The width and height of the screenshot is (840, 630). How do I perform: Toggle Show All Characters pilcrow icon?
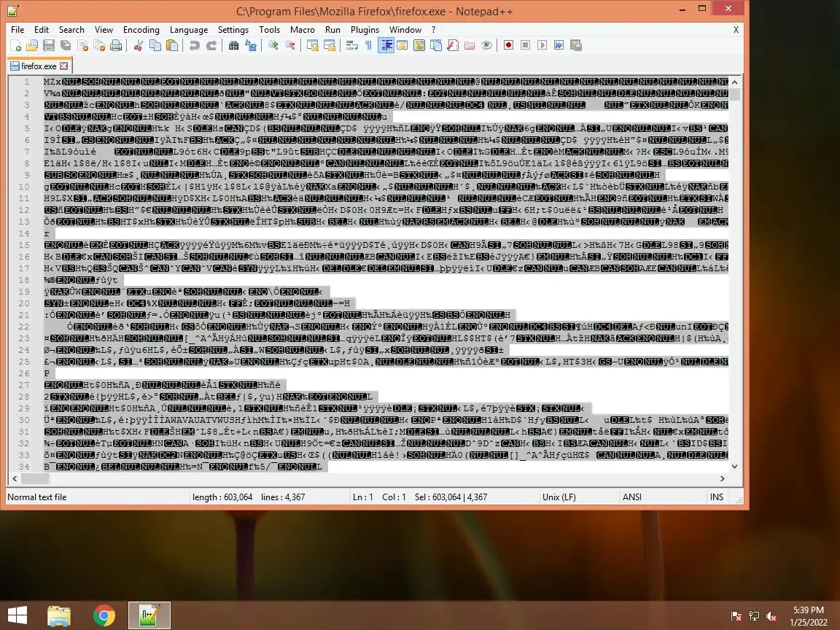point(368,45)
